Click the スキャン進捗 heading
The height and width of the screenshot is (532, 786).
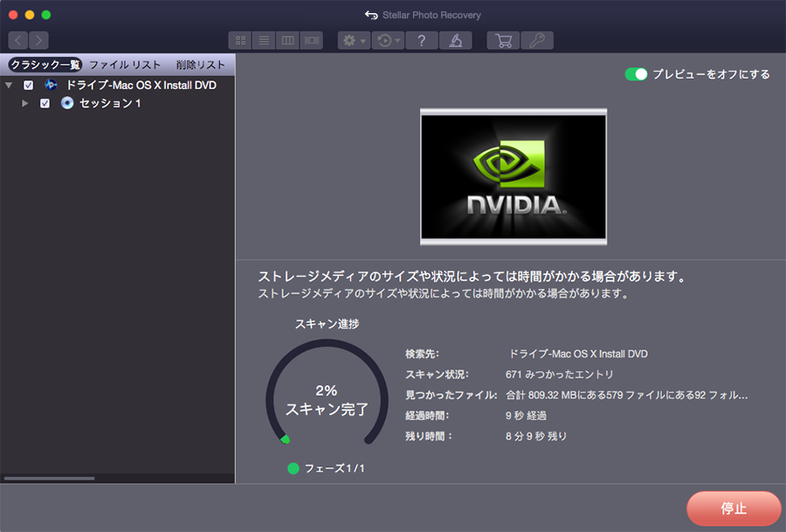[x=327, y=324]
